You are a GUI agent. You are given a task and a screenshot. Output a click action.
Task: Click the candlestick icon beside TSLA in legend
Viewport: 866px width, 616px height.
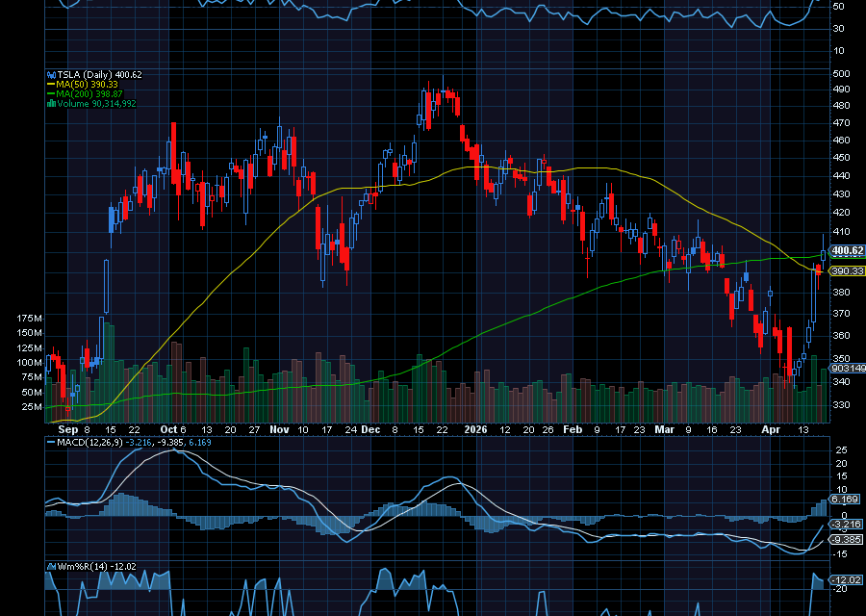tap(51, 74)
